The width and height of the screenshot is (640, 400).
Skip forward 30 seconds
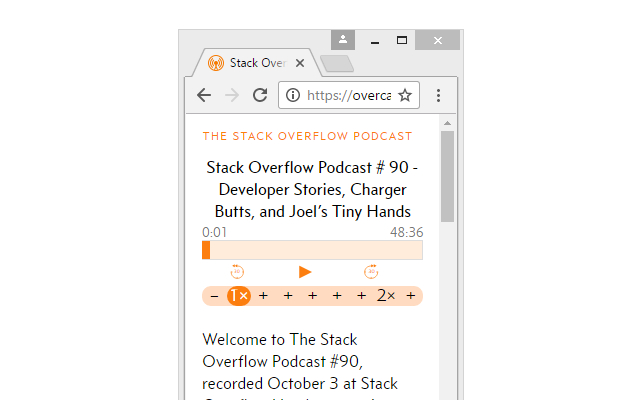coord(371,271)
